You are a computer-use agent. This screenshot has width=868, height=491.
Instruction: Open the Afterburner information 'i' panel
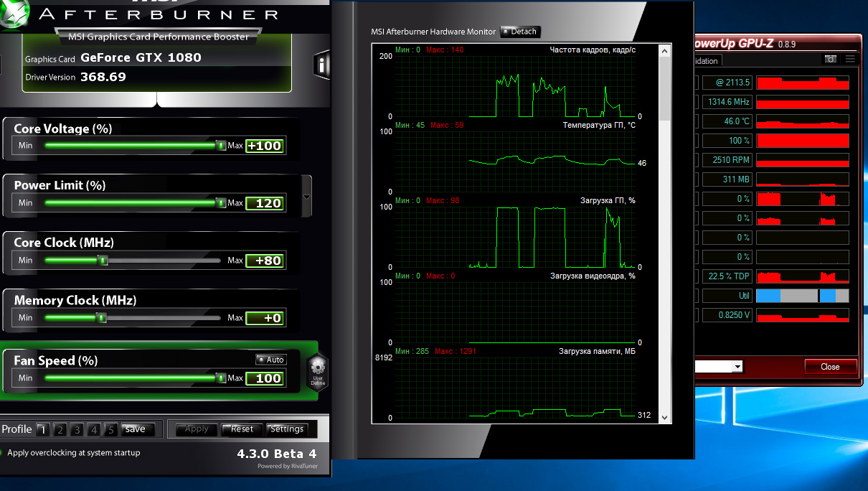(x=322, y=65)
